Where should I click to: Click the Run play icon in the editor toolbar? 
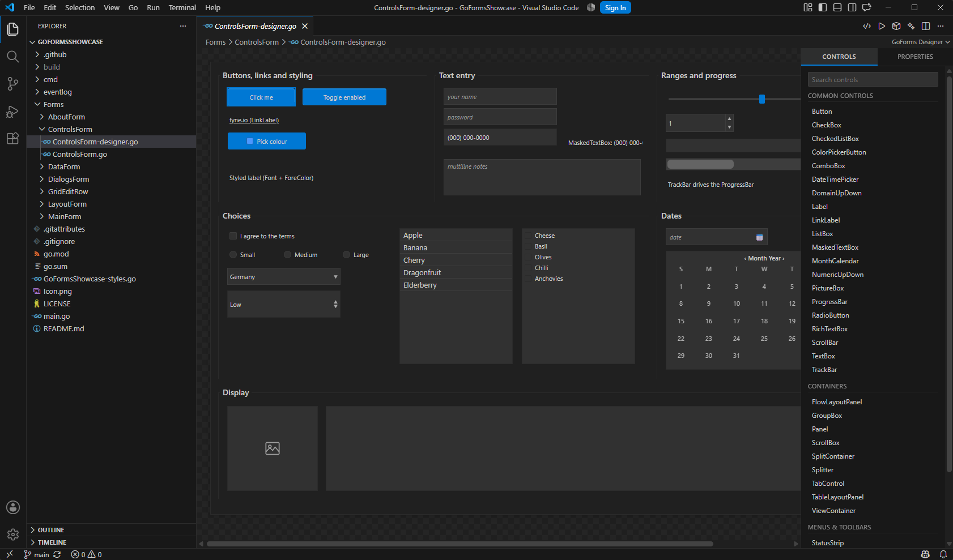coord(882,26)
